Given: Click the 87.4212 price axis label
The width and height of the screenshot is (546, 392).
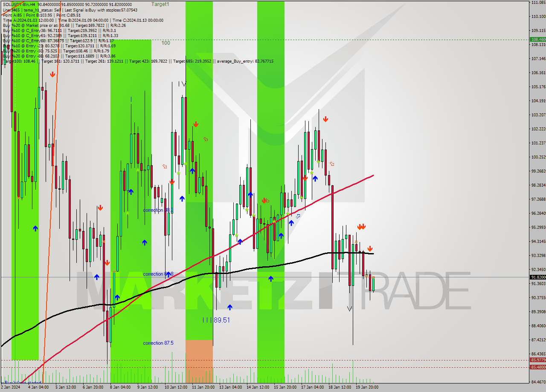Looking at the screenshot, I should pos(539,340).
